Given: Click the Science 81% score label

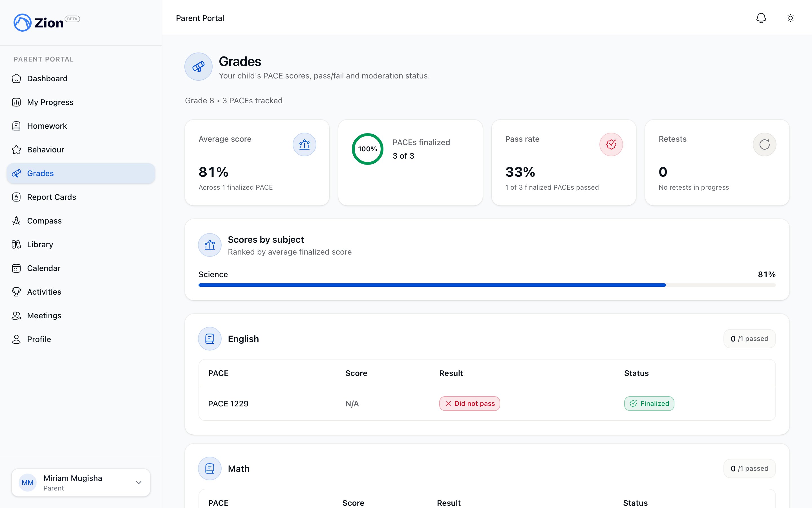Looking at the screenshot, I should coord(766,275).
